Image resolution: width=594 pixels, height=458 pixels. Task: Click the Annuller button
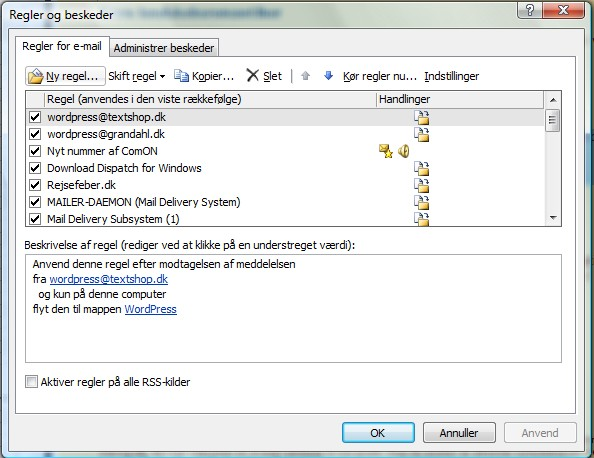tap(459, 433)
